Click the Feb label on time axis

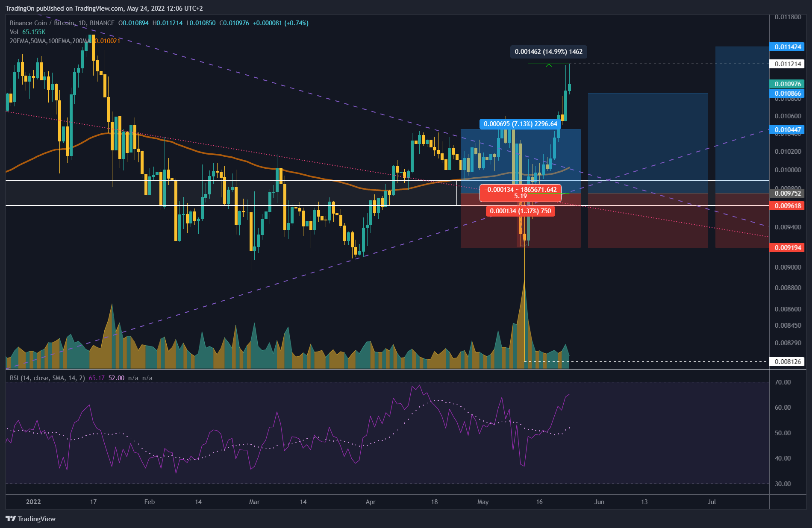[150, 502]
